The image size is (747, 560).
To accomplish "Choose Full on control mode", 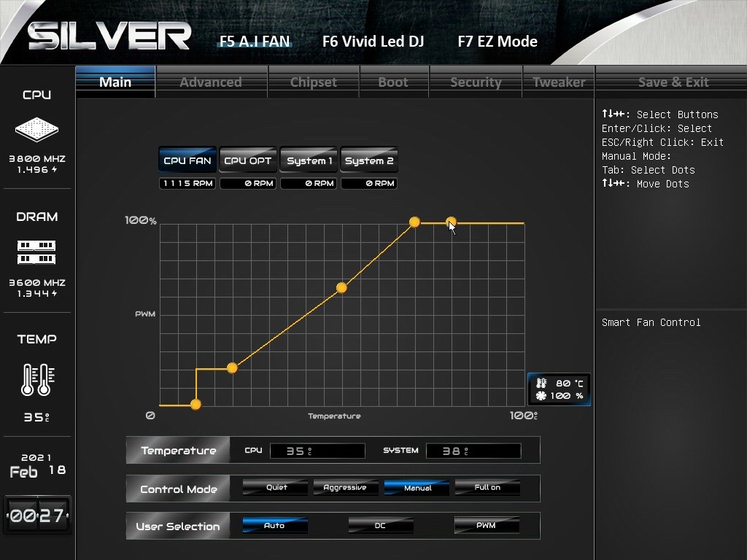I will coord(487,488).
